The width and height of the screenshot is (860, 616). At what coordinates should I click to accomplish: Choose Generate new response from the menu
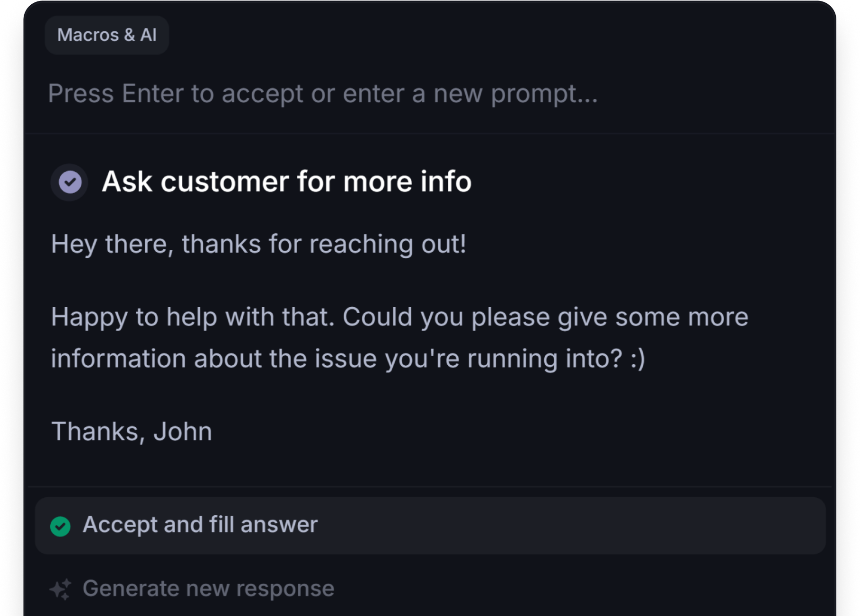pyautogui.click(x=208, y=589)
